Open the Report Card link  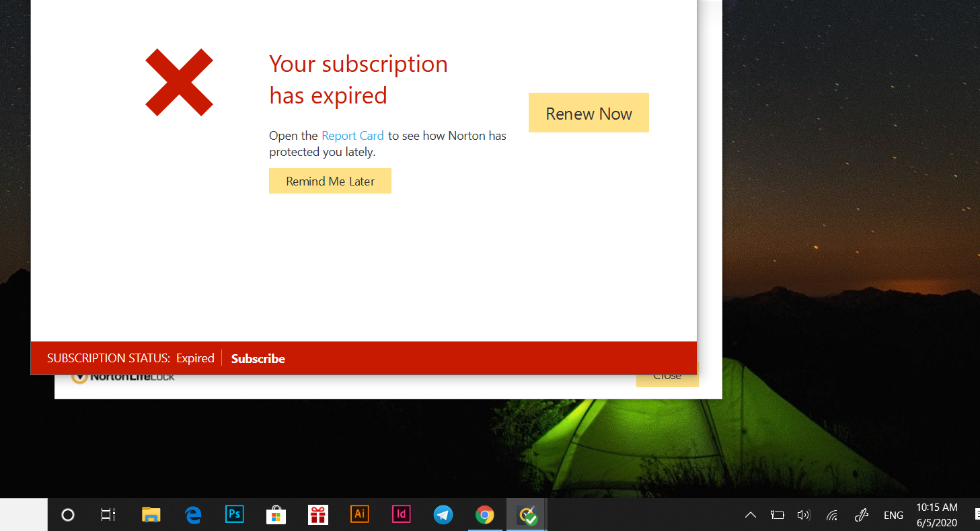(x=352, y=136)
